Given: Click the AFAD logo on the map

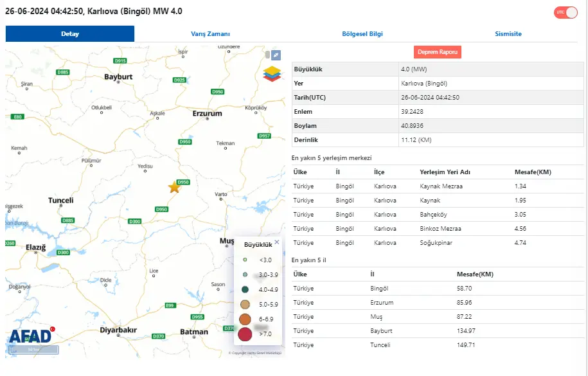Looking at the screenshot, I should coord(32,336).
